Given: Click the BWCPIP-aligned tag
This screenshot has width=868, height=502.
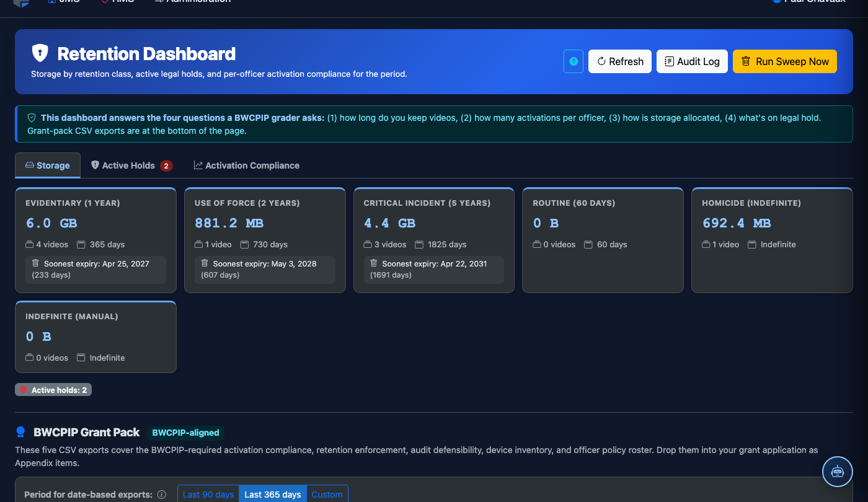Looking at the screenshot, I should 185,433.
